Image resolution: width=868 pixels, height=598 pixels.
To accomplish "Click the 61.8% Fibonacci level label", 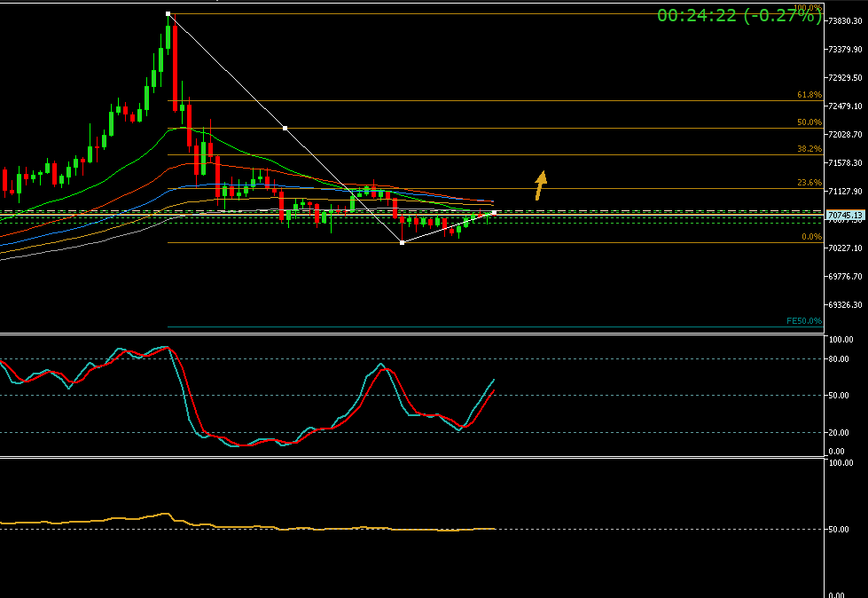I will 809,94.
